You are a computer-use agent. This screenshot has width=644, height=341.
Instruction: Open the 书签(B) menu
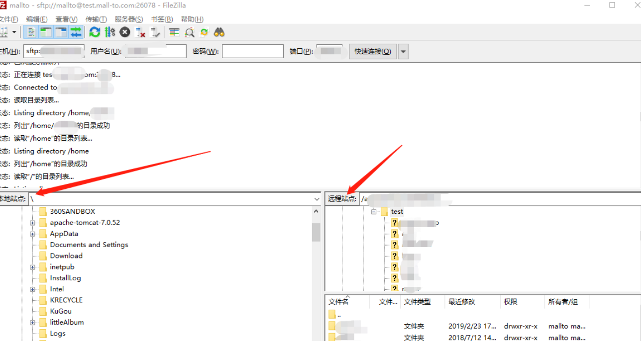(x=162, y=19)
